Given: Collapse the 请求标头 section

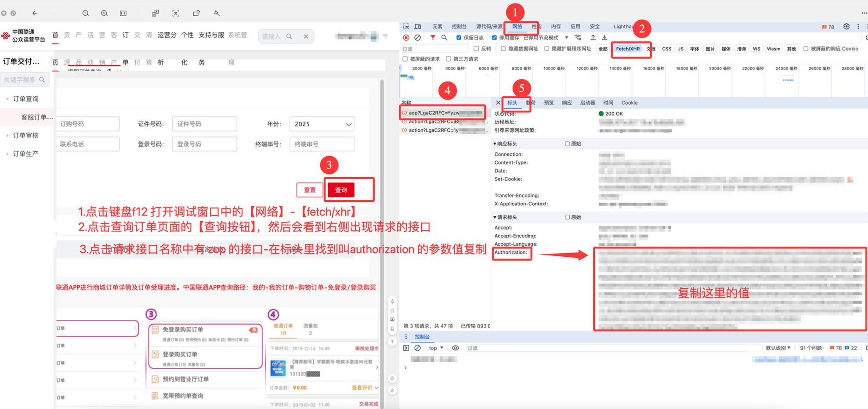Looking at the screenshot, I should (494, 217).
